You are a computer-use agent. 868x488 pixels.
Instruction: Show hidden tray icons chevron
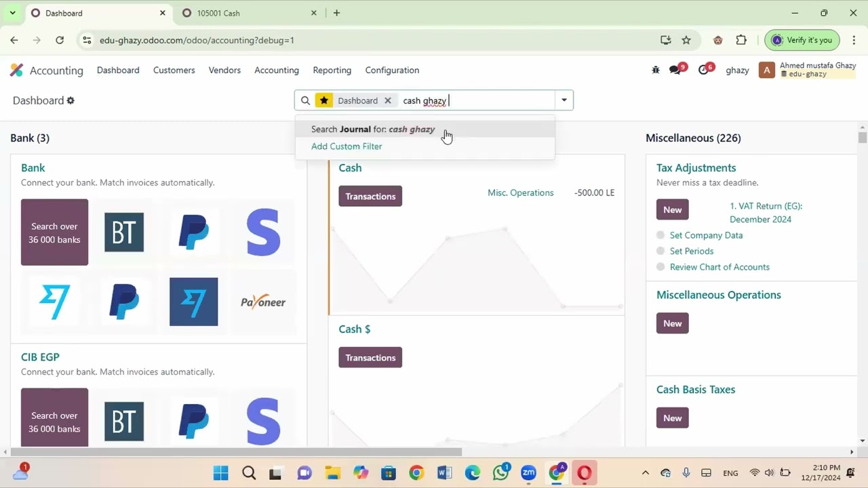(646, 473)
